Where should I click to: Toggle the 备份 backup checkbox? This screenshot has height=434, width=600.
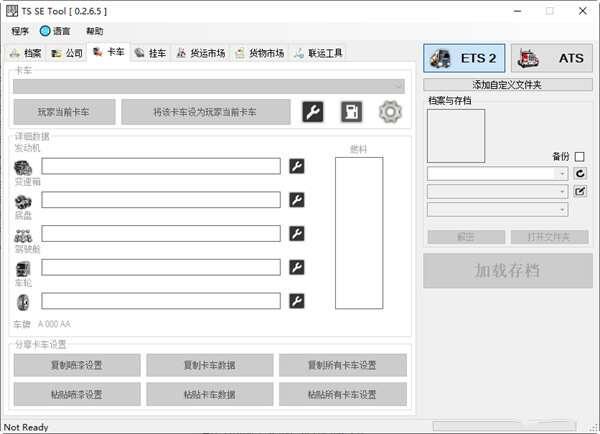tap(580, 156)
